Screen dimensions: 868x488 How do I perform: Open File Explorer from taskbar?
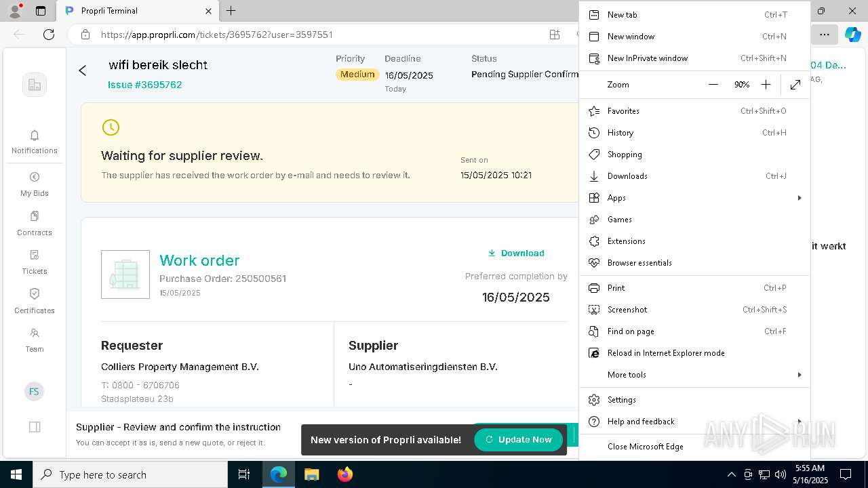pyautogui.click(x=311, y=474)
